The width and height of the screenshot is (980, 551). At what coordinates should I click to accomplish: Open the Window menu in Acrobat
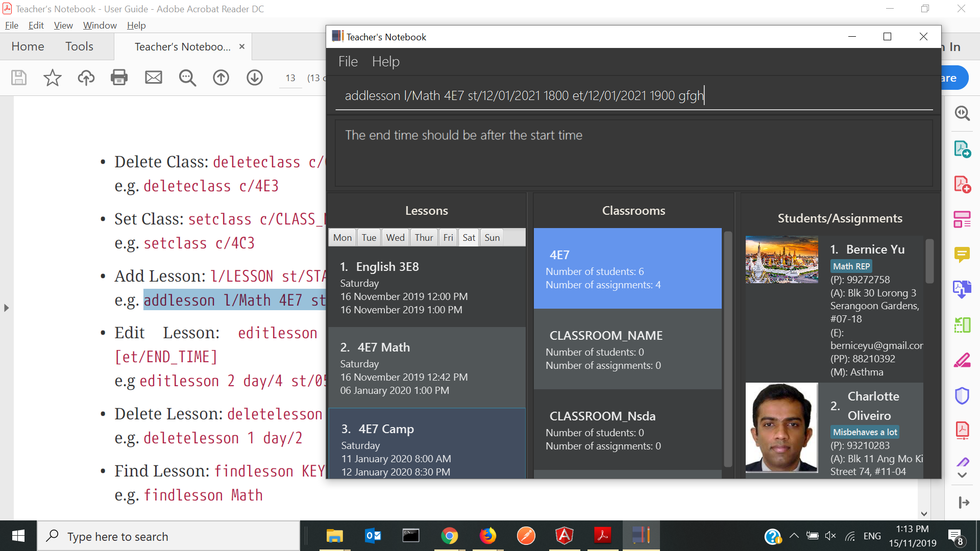click(100, 26)
